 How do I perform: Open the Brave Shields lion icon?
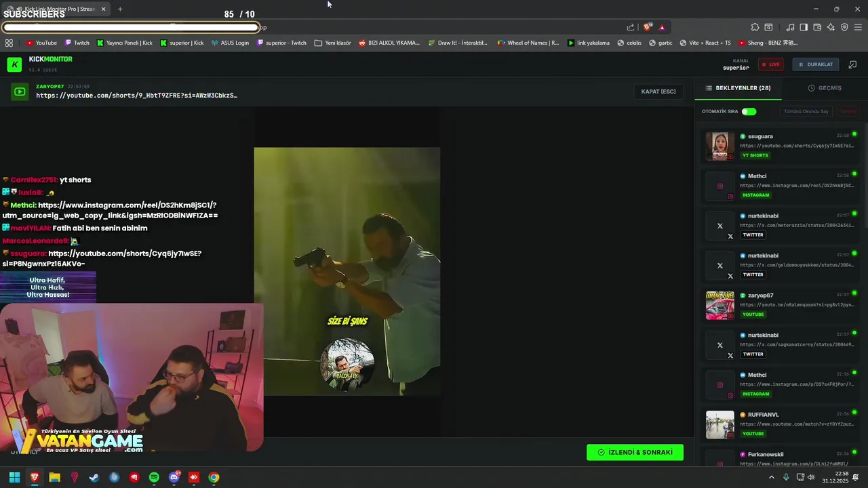(648, 27)
